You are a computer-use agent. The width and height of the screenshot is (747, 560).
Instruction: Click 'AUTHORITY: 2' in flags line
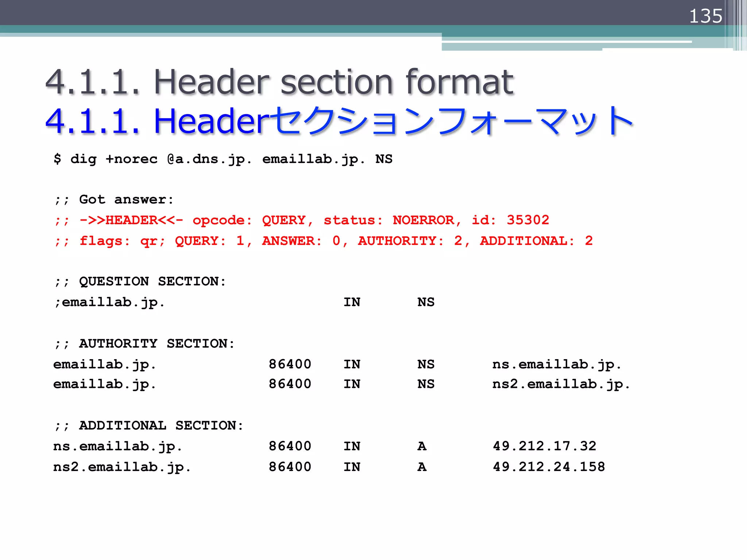(x=410, y=241)
